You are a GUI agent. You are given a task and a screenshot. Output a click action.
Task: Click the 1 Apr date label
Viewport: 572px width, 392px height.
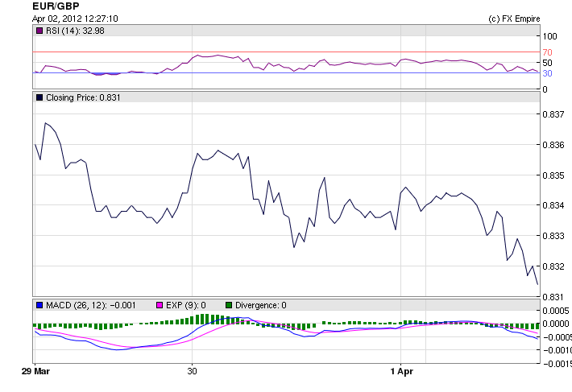pyautogui.click(x=402, y=371)
